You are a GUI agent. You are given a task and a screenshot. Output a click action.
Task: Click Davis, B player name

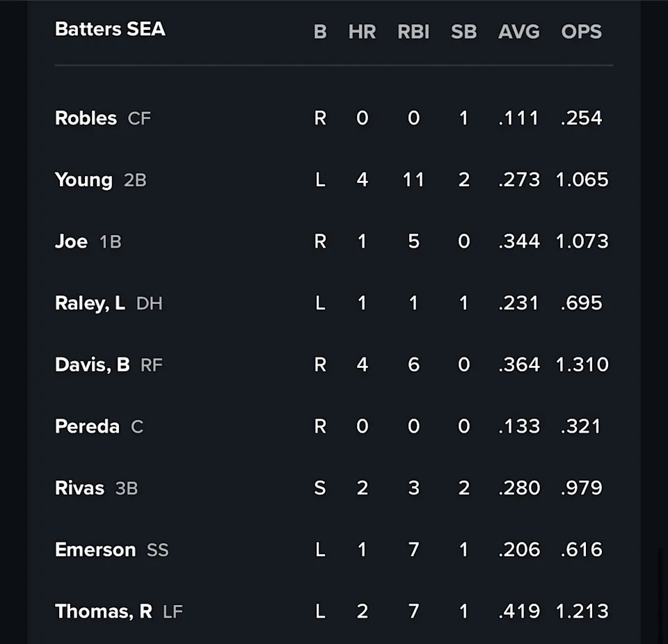92,364
